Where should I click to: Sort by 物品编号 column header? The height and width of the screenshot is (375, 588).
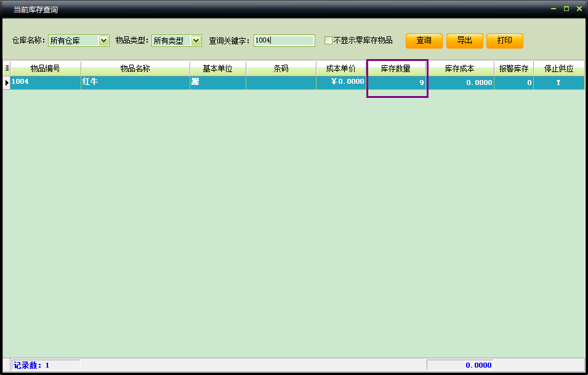pos(46,68)
